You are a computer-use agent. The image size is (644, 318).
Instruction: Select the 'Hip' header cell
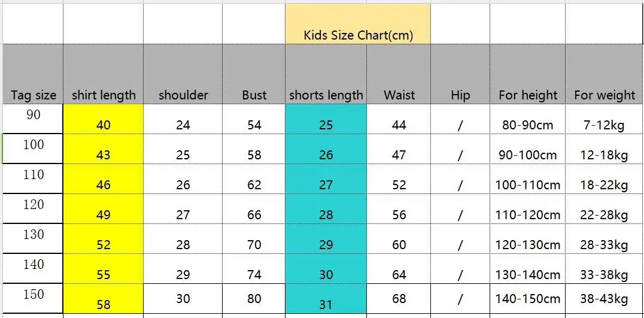[460, 74]
